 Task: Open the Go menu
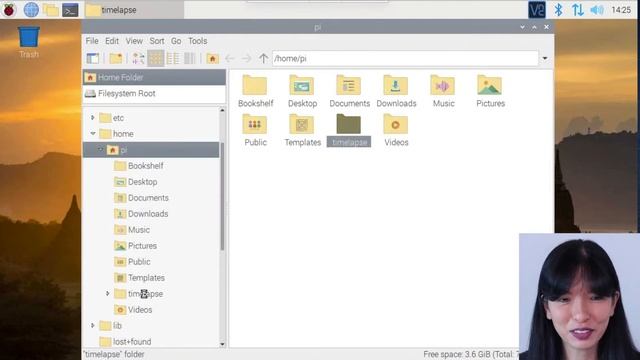coord(176,41)
